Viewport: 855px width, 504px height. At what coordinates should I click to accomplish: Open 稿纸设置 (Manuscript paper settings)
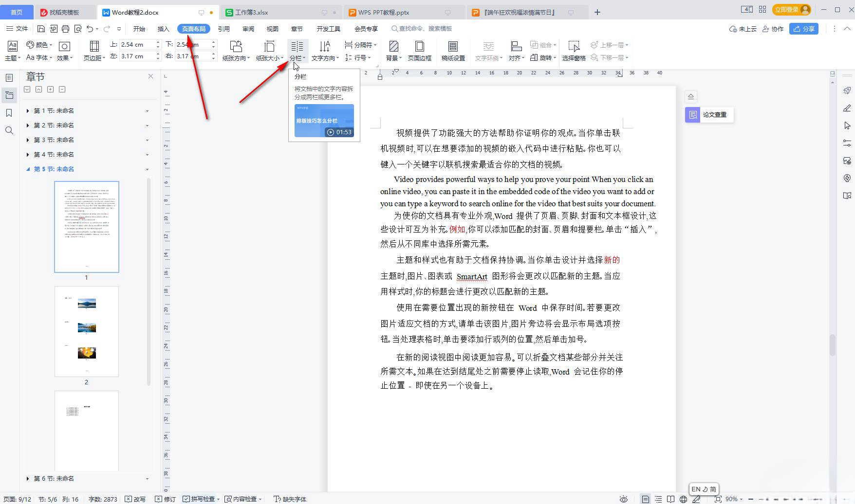coord(453,51)
